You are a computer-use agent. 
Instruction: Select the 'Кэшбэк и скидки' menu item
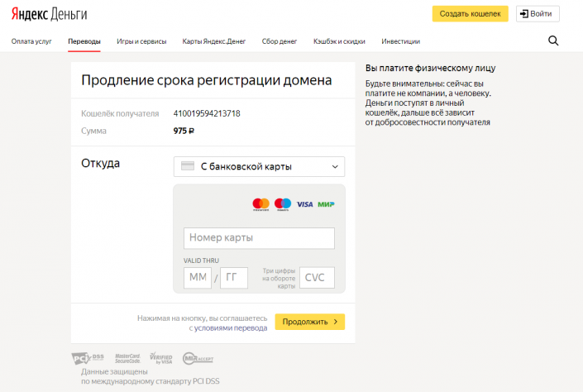click(339, 41)
